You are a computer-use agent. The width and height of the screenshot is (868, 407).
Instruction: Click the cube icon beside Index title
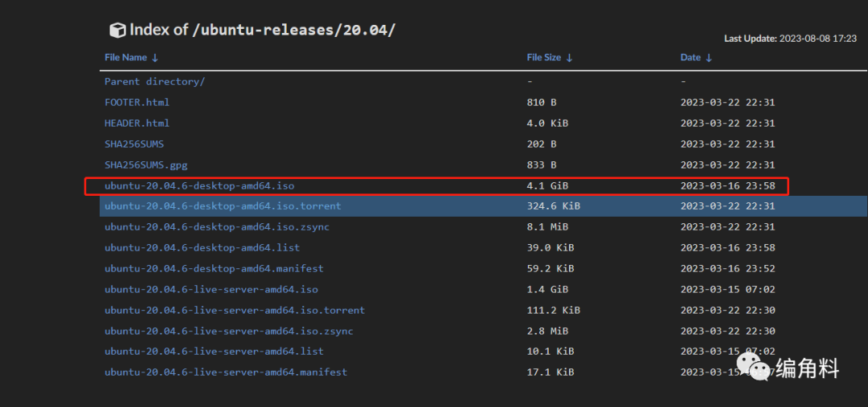tap(117, 31)
